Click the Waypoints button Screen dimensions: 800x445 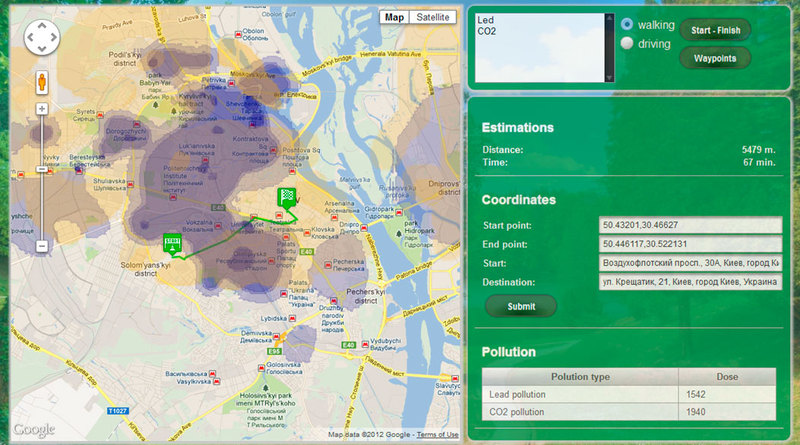pos(715,58)
